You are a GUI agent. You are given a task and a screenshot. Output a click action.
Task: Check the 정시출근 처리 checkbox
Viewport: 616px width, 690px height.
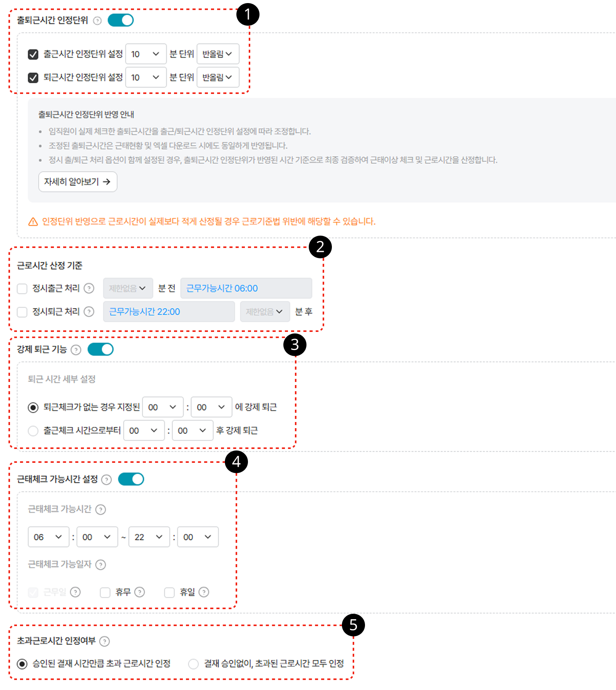22,288
